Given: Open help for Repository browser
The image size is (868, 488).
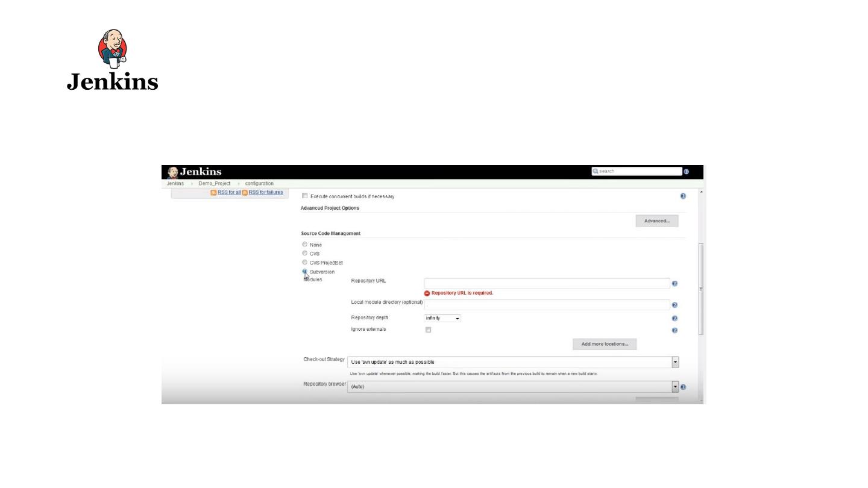Looking at the screenshot, I should [683, 387].
